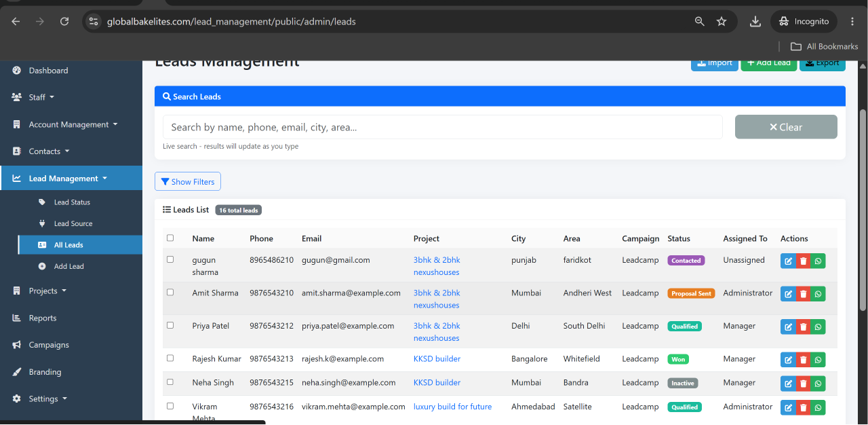Bookmark this page with the star icon
The height and width of the screenshot is (425, 868).
(x=722, y=22)
